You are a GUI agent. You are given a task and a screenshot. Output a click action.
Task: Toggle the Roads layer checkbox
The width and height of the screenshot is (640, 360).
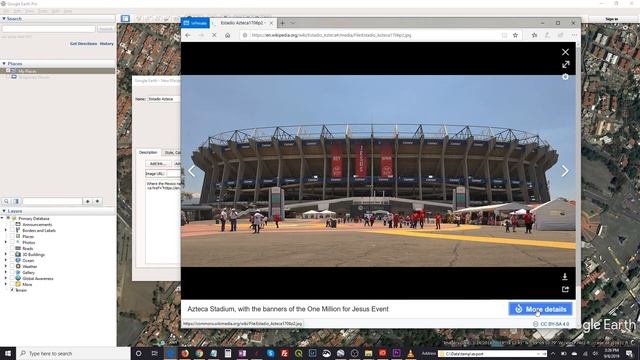coord(12,248)
